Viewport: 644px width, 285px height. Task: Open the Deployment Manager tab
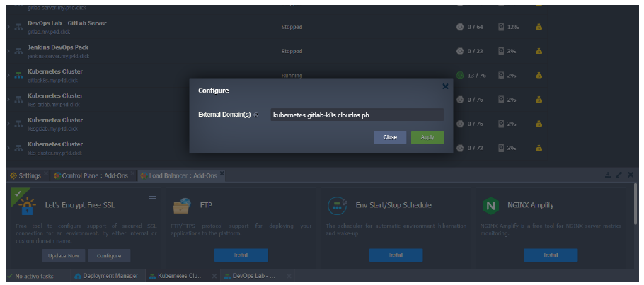(x=106, y=276)
